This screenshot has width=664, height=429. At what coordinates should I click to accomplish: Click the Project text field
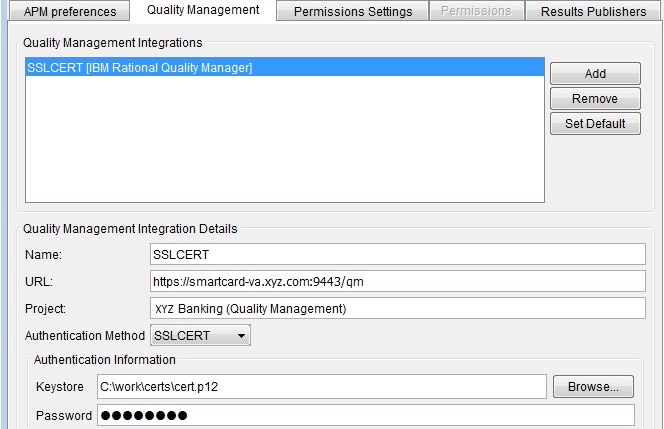[397, 308]
